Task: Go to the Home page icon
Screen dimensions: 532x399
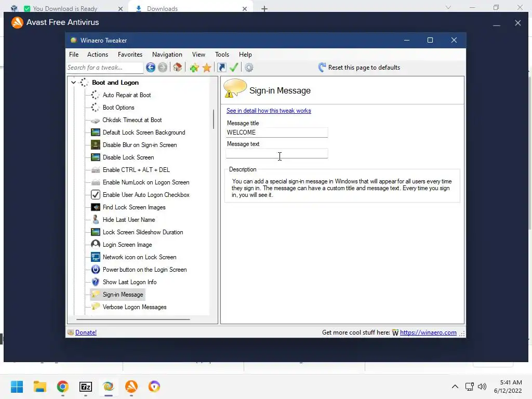Action: coord(178,67)
